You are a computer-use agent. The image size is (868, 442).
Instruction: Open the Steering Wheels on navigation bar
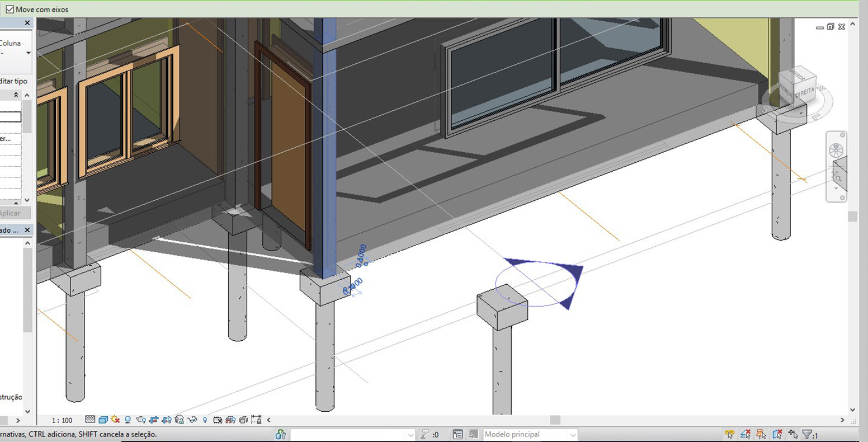[x=836, y=151]
